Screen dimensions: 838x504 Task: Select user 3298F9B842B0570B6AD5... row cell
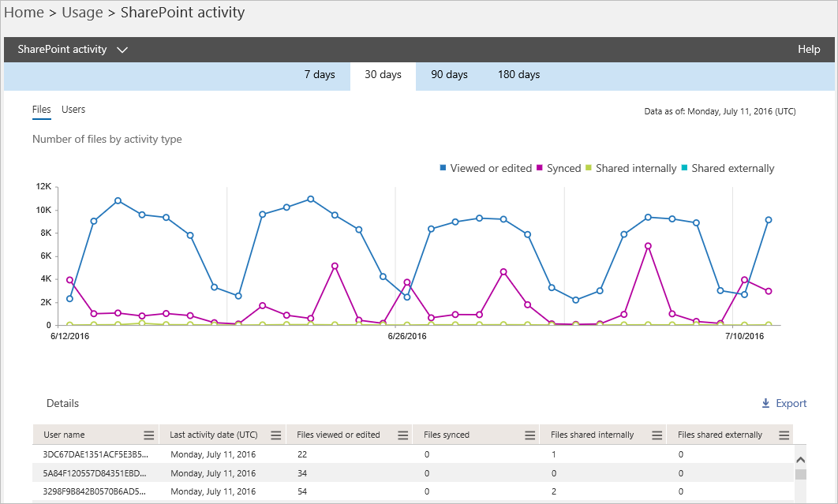(x=94, y=491)
